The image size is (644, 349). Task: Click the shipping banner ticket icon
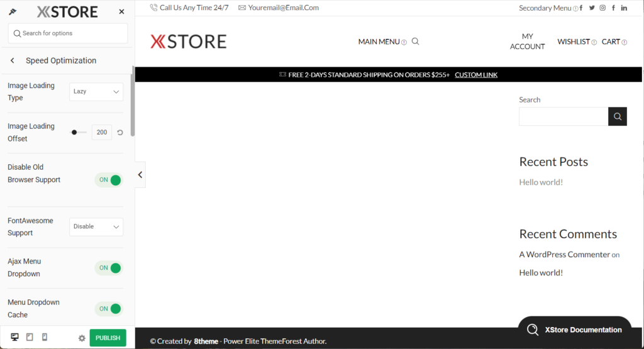point(282,74)
